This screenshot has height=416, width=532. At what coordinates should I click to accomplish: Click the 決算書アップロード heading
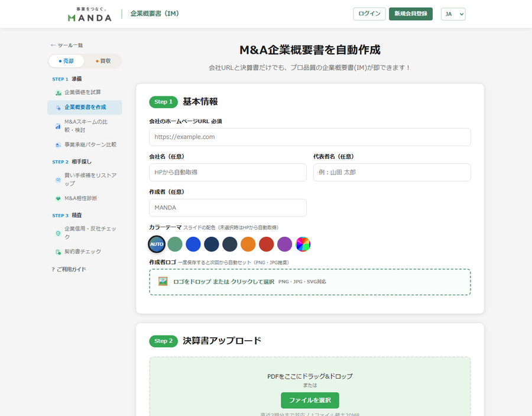(222, 341)
